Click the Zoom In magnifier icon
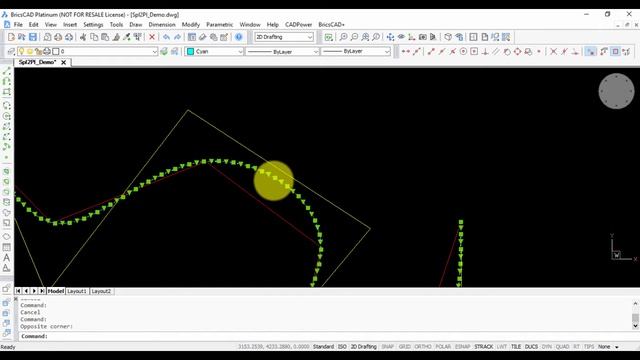This screenshot has width=640, height=360. [343, 37]
